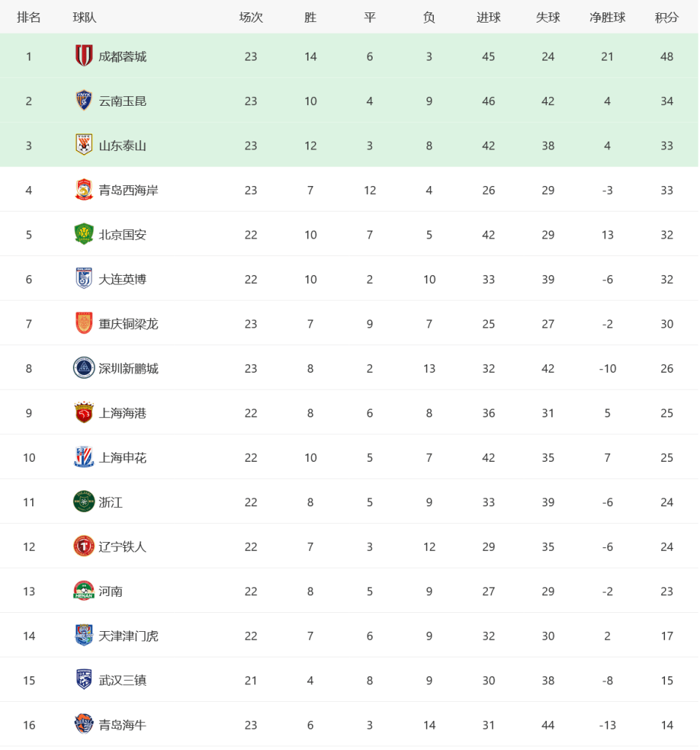The height and width of the screenshot is (750, 700).
Task: Open the 上海申花 blue crest
Action: coord(84,457)
